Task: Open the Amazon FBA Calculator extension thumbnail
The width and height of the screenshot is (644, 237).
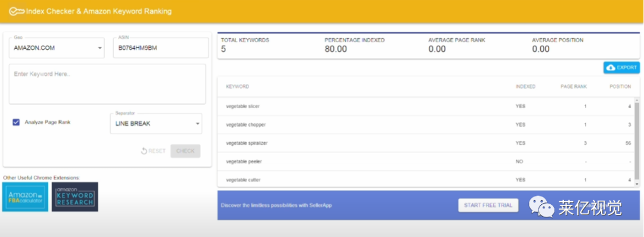Action: pos(25,197)
